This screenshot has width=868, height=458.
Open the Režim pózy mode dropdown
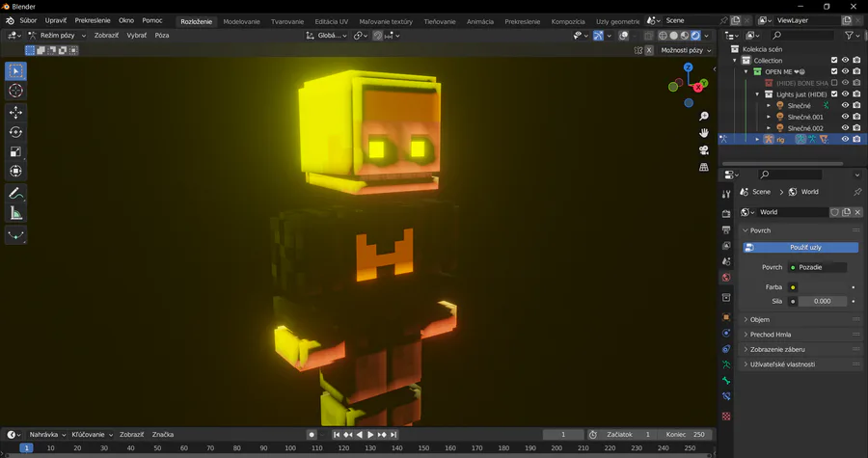pyautogui.click(x=57, y=36)
